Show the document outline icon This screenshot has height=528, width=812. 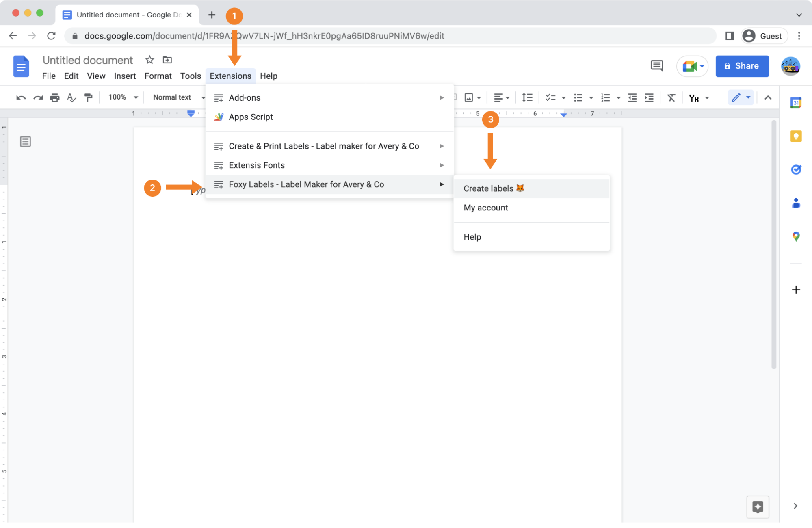[x=25, y=142]
